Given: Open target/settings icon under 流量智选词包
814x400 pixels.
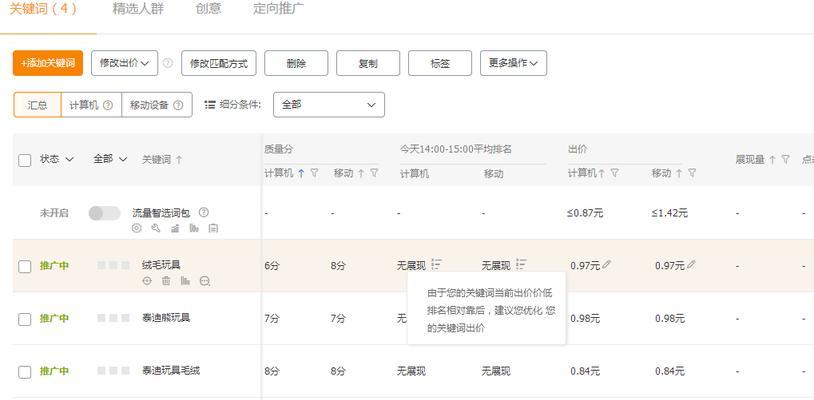Looking at the screenshot, I should [x=137, y=228].
